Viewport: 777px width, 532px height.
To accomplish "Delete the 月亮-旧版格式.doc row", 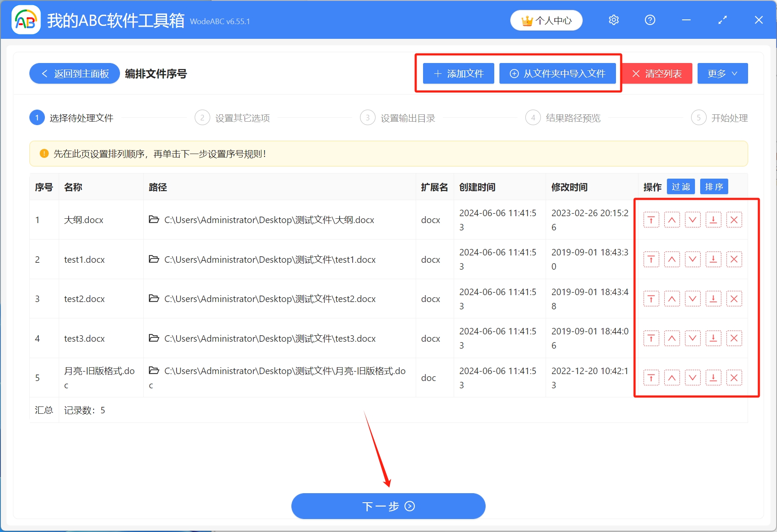I will click(734, 378).
